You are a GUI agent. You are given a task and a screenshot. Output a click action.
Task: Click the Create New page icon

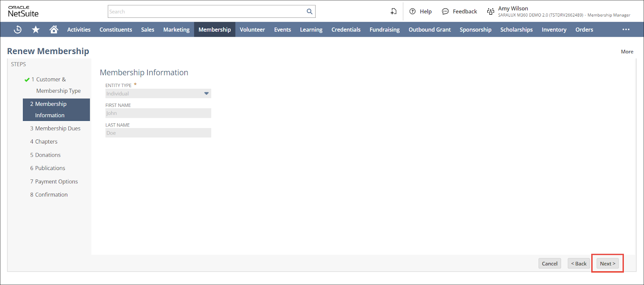point(393,12)
